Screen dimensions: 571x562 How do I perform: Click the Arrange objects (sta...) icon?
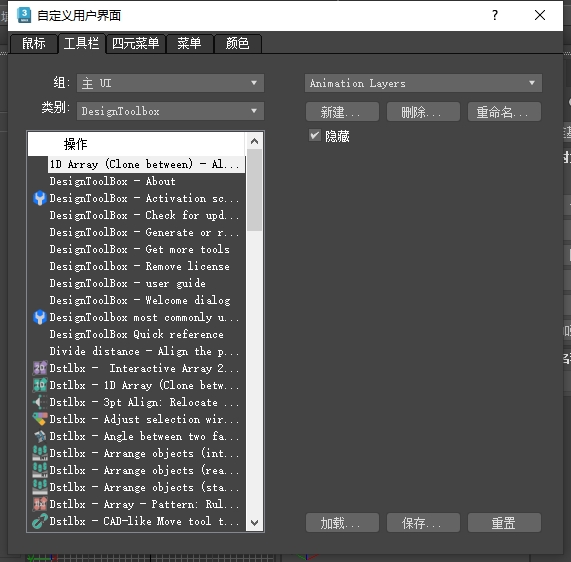point(40,487)
